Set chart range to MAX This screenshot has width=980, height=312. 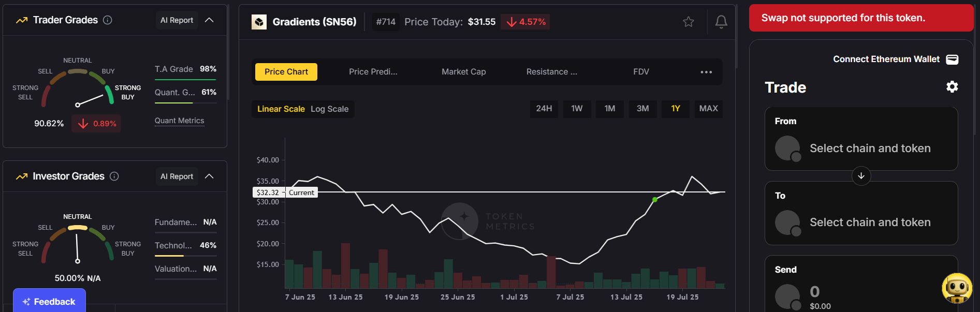pyautogui.click(x=708, y=109)
